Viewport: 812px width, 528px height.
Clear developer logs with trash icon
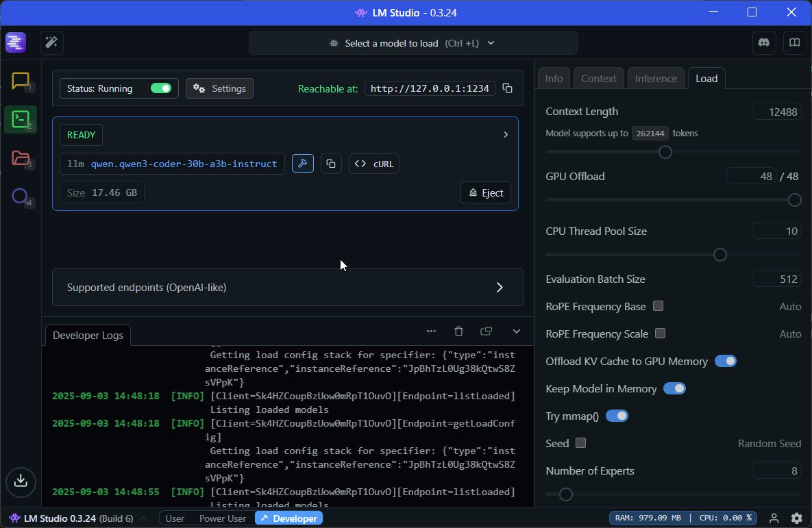pyautogui.click(x=458, y=331)
